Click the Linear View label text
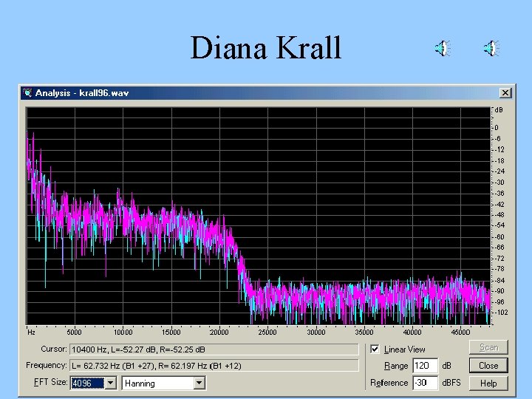 (x=404, y=349)
